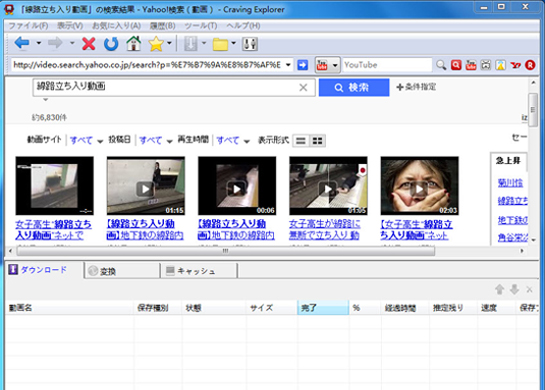The height and width of the screenshot is (390, 545).
Task: Click the Yahoo Y! shortcut icon
Action: (515, 65)
